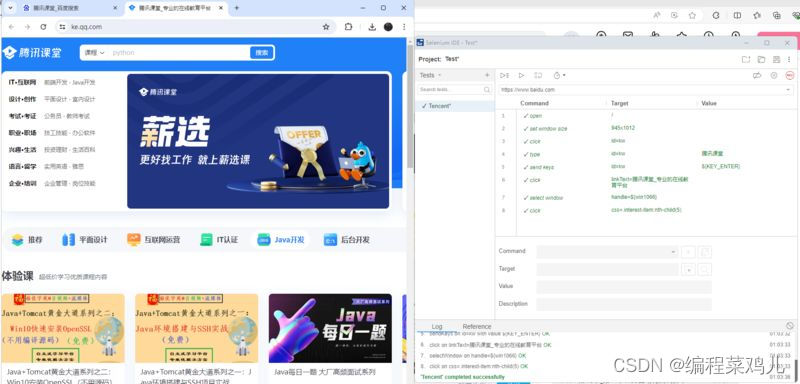
Task: Open a new Chrome tab
Action: pyautogui.click(x=237, y=8)
